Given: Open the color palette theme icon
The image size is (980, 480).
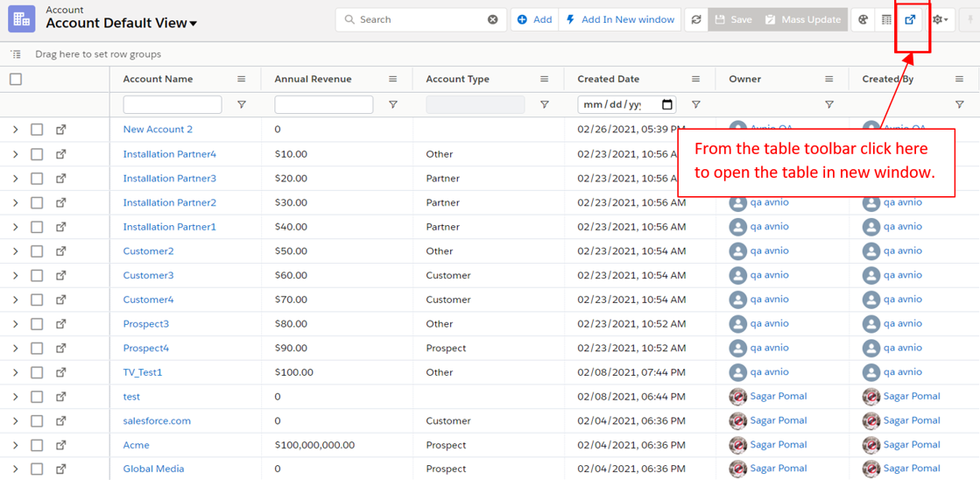Looking at the screenshot, I should [864, 19].
